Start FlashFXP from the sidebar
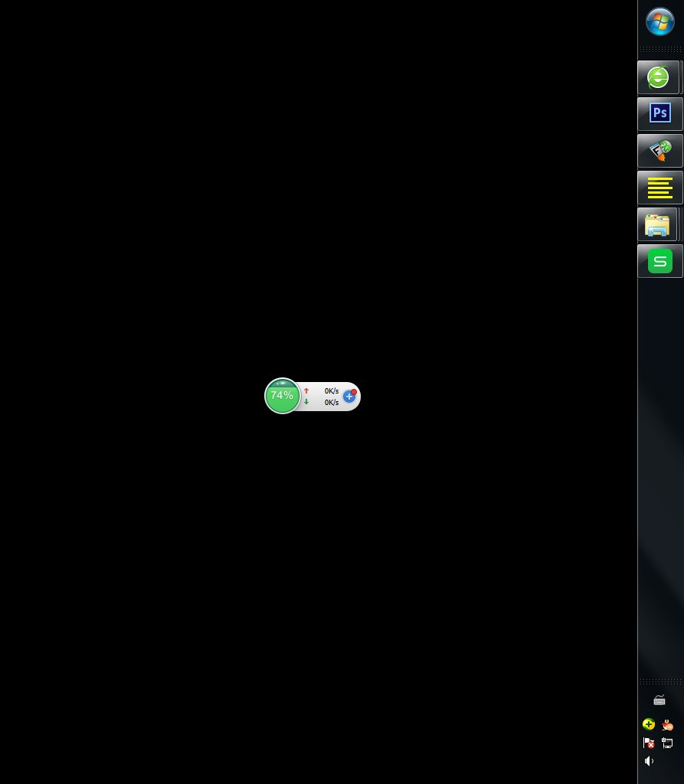 (659, 150)
